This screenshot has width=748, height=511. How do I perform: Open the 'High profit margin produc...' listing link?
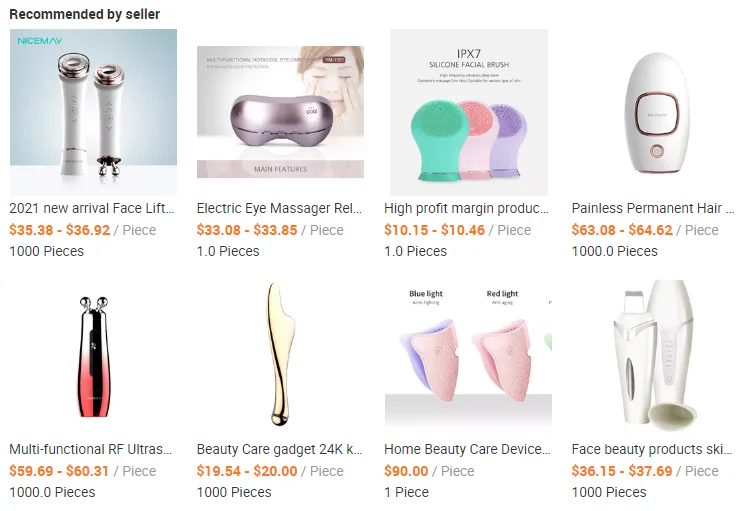(467, 208)
